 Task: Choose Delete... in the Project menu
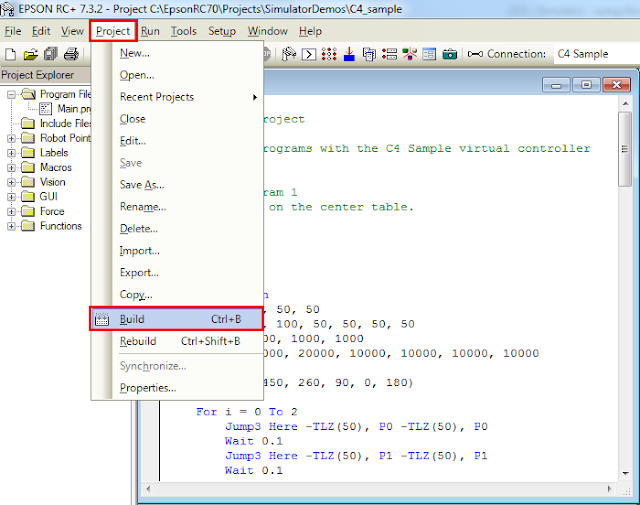click(x=177, y=229)
